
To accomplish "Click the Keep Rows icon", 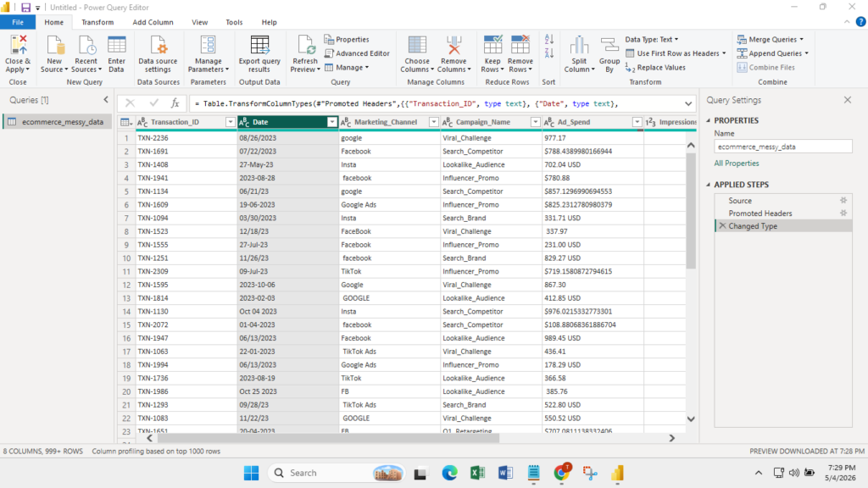I will tap(492, 46).
